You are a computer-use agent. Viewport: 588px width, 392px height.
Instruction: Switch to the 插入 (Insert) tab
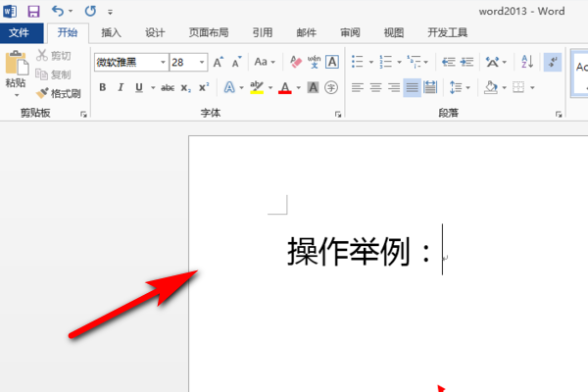[x=111, y=32]
